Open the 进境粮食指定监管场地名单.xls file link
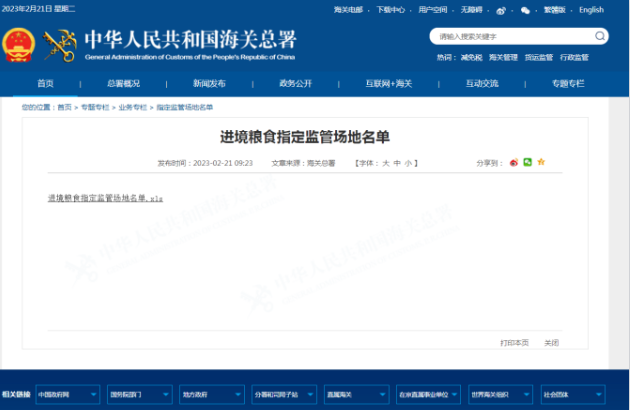Viewport: 630px width, 410px height. pos(105,198)
